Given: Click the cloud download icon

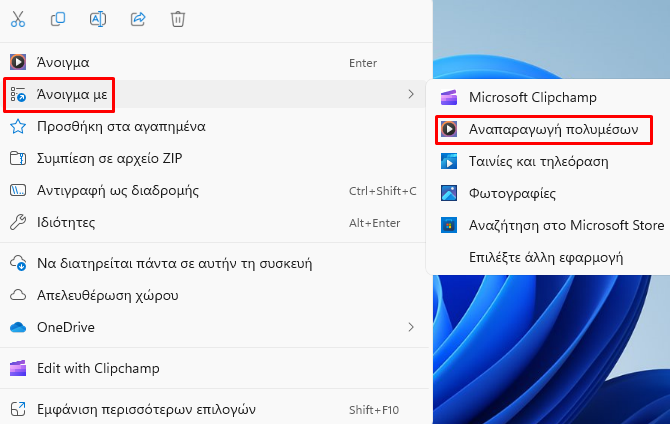Looking at the screenshot, I should (18, 263).
